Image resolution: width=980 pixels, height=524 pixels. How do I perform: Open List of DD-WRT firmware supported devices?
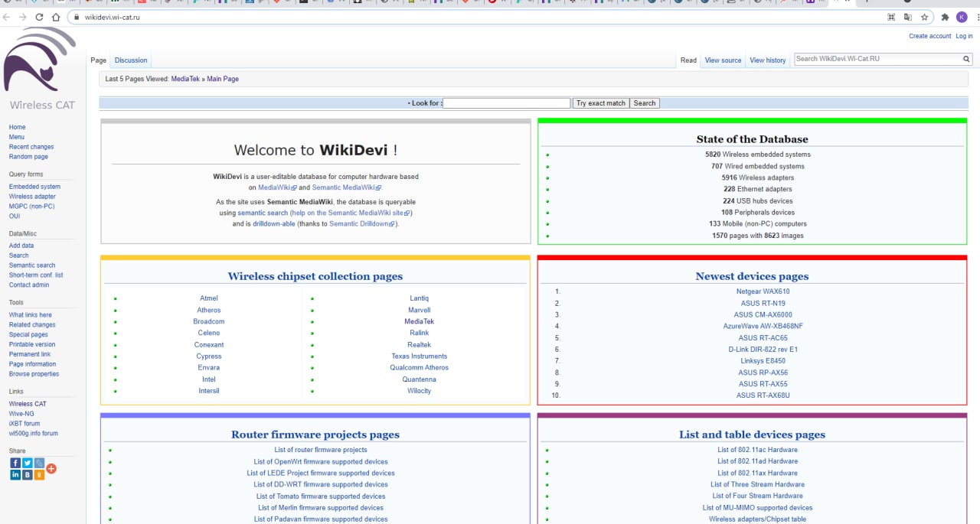(321, 485)
